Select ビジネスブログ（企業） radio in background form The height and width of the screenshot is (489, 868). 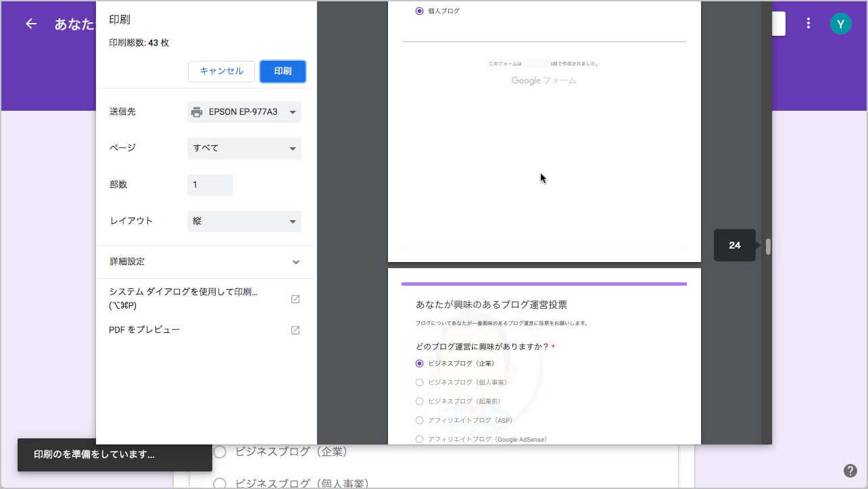coord(220,453)
